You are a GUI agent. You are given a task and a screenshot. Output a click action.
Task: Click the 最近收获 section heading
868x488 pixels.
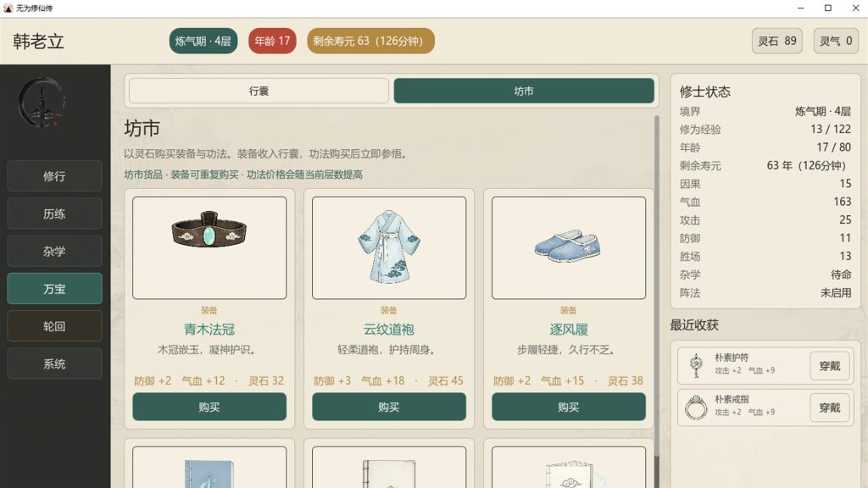pos(694,325)
